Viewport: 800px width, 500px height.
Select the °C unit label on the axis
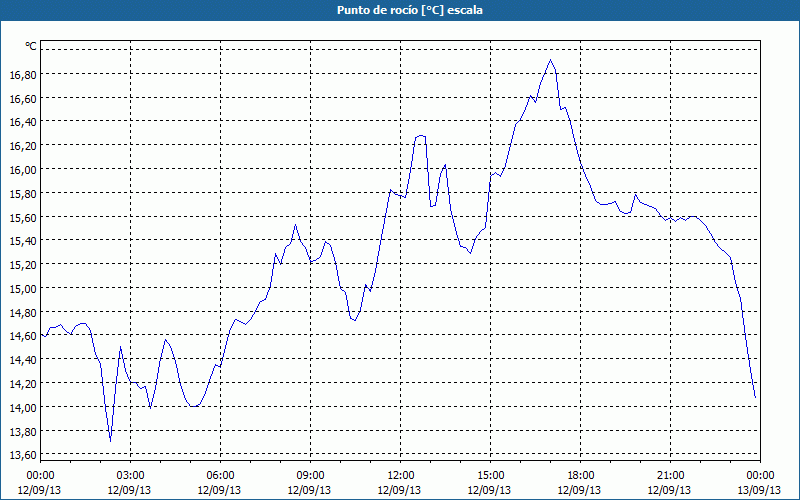coord(31,46)
